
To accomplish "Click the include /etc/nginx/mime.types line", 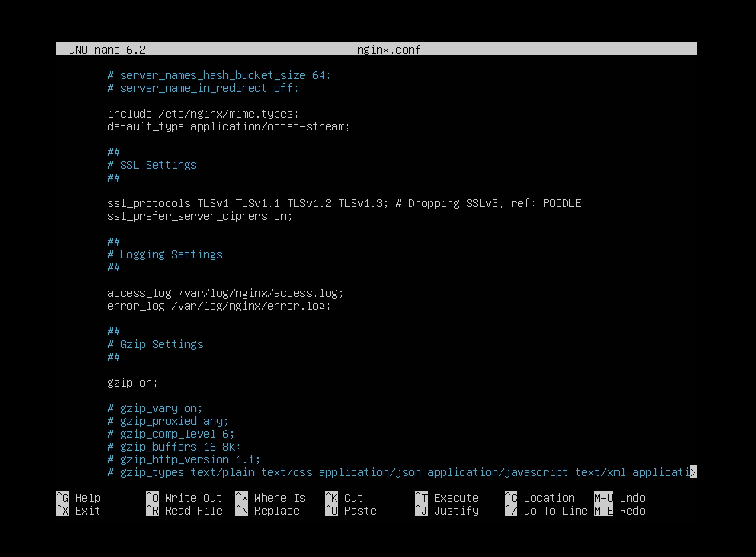I will tap(203, 114).
